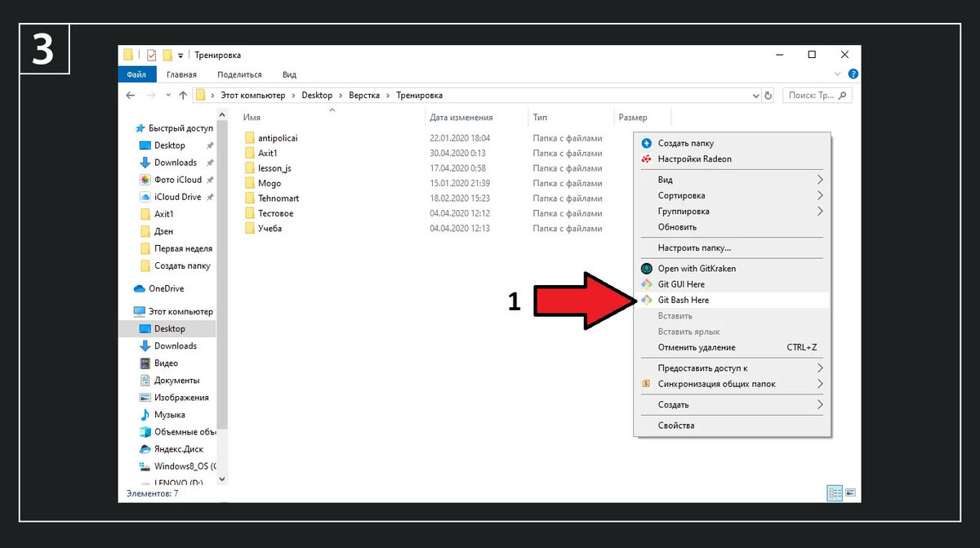Select Документы in the navigation pane
The width and height of the screenshot is (980, 548).
[x=176, y=381]
